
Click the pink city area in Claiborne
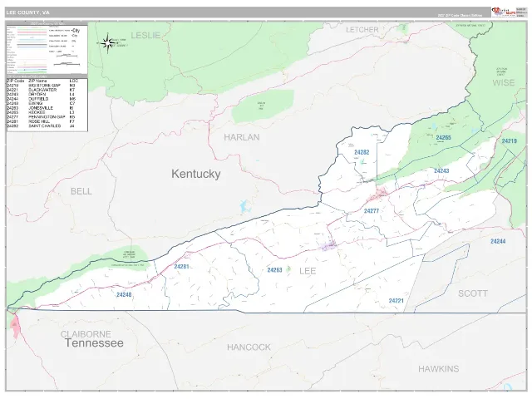point(15,326)
